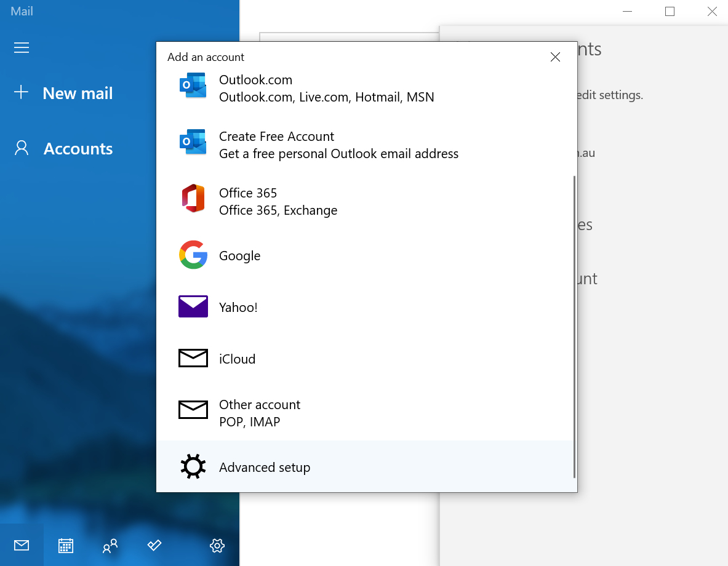728x566 pixels.
Task: Choose Other account POP, IMAP
Action: click(x=365, y=412)
